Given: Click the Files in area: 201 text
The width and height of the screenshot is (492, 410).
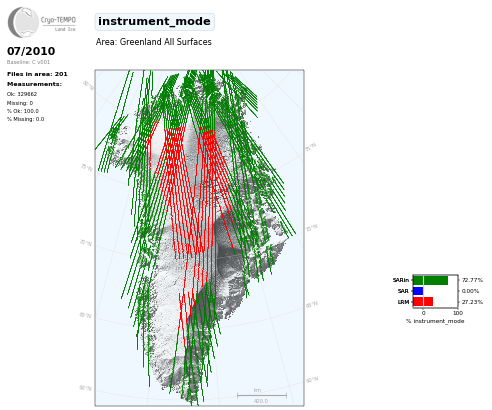Looking at the screenshot, I should click(x=37, y=74).
